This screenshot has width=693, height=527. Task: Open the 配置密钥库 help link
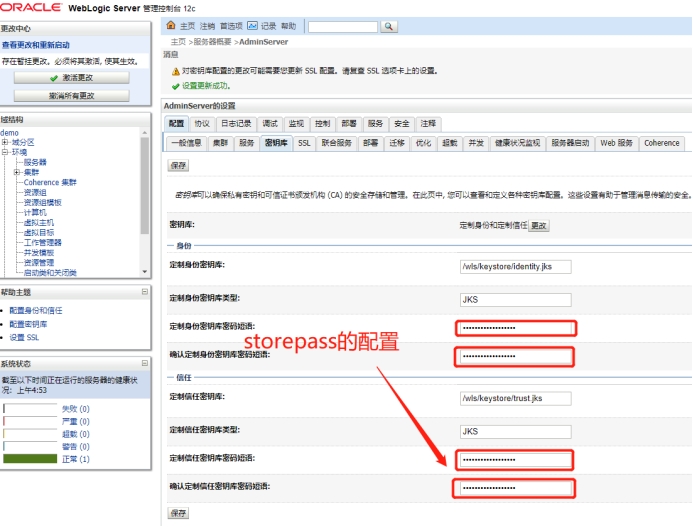click(28, 324)
